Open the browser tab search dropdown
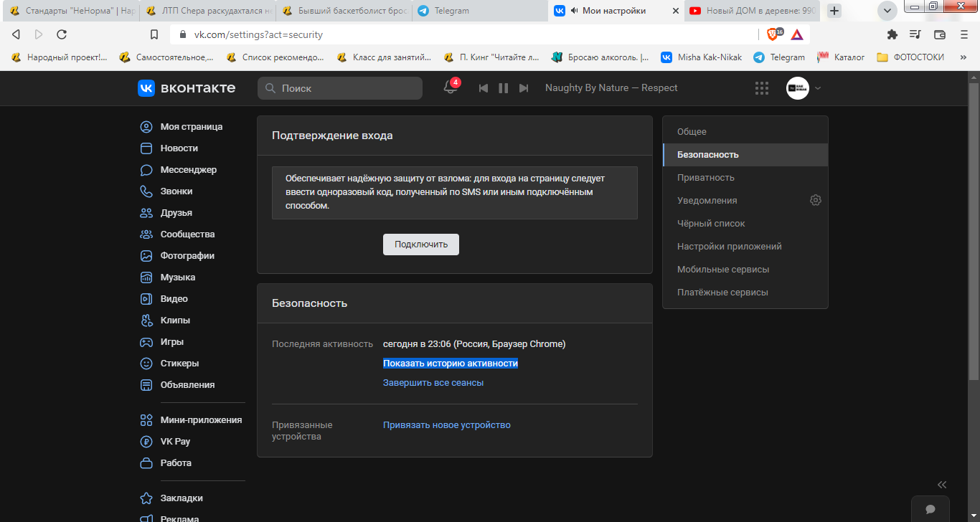The image size is (980, 522). tap(887, 11)
